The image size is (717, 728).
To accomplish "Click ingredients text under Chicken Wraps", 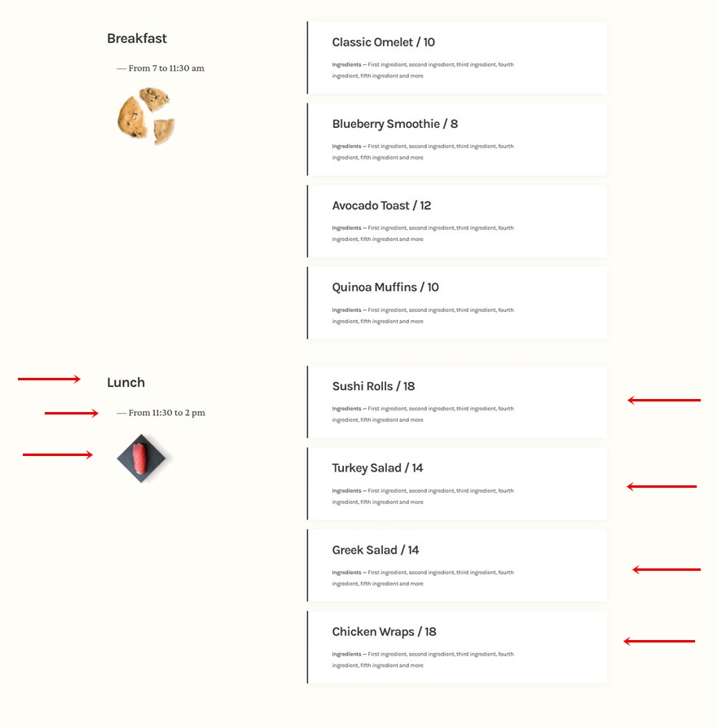I will [x=423, y=660].
